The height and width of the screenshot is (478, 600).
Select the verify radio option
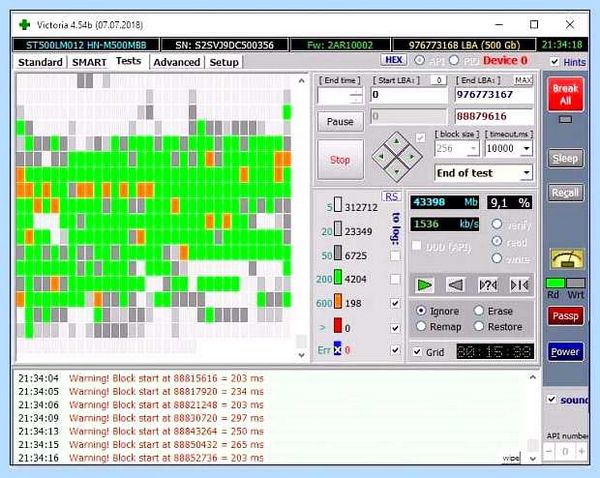[497, 224]
